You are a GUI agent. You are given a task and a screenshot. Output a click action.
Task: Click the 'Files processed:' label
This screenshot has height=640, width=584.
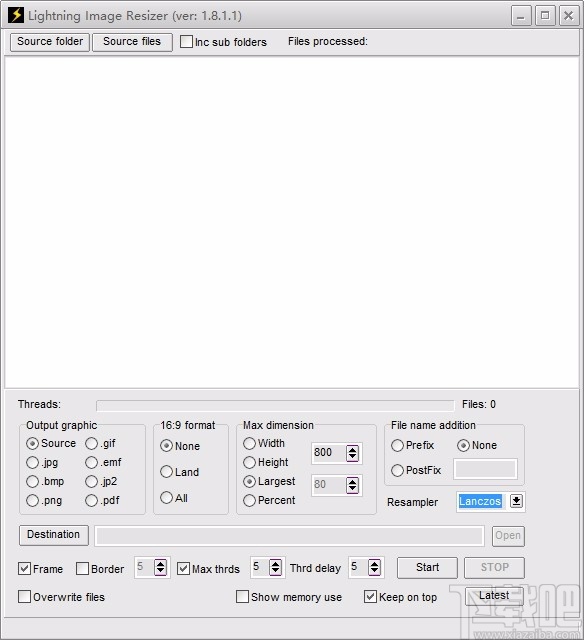pyautogui.click(x=328, y=42)
